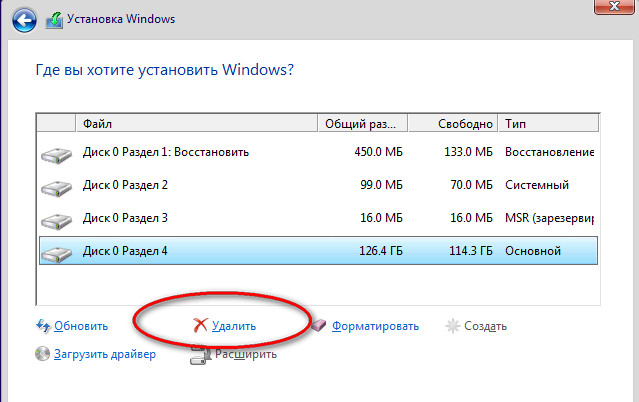Click the starburst icon beside Создать
This screenshot has width=639, height=402.
click(452, 326)
